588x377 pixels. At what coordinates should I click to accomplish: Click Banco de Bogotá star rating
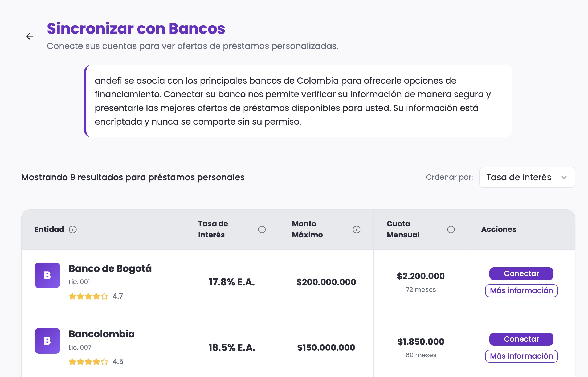click(88, 296)
